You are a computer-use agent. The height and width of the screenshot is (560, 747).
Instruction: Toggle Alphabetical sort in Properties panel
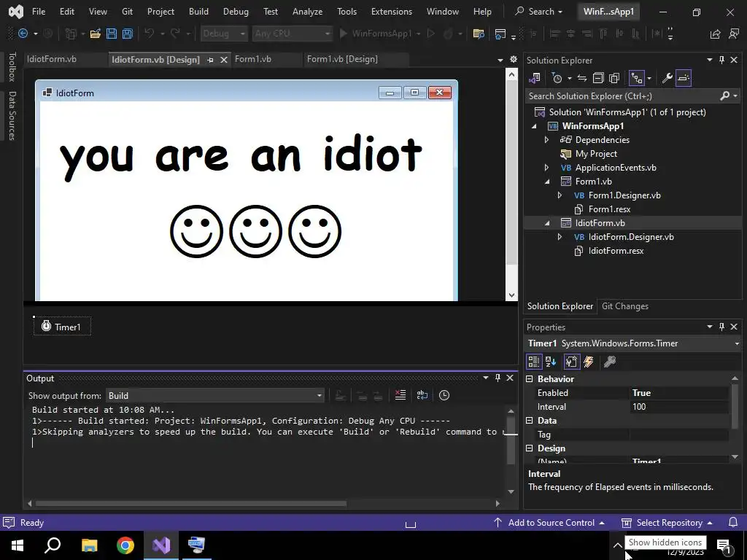551,362
